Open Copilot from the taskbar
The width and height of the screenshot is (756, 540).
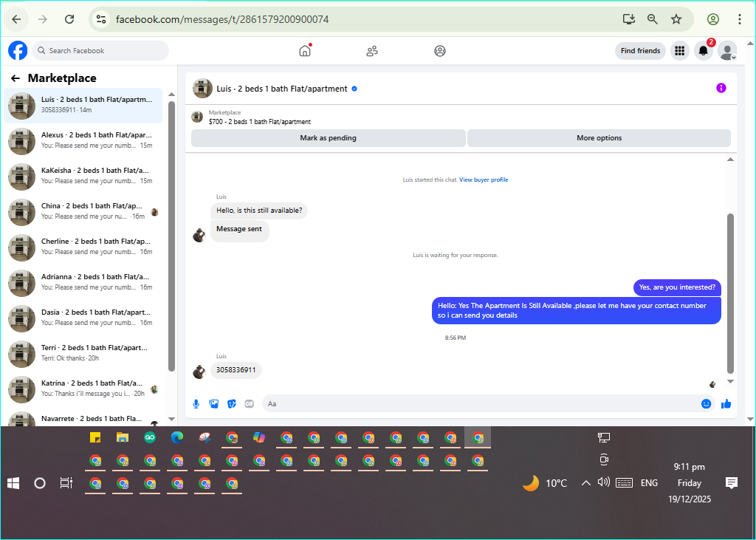pos(259,438)
